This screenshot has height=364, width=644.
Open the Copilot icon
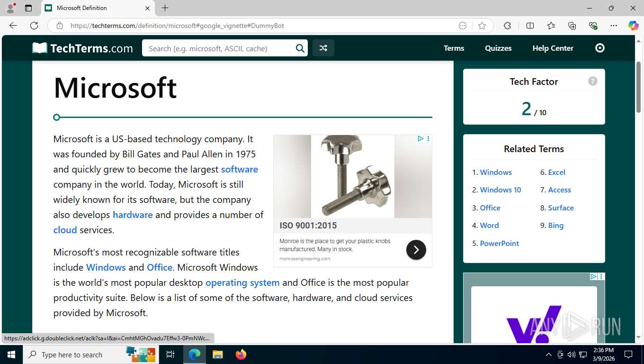click(634, 26)
